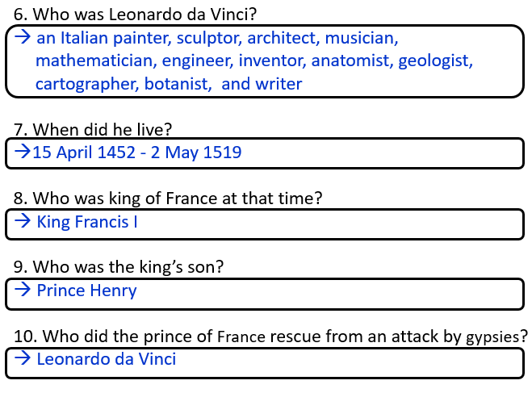Click the words "and writer" in the first answer
This screenshot has width=532, height=393.
261,84
